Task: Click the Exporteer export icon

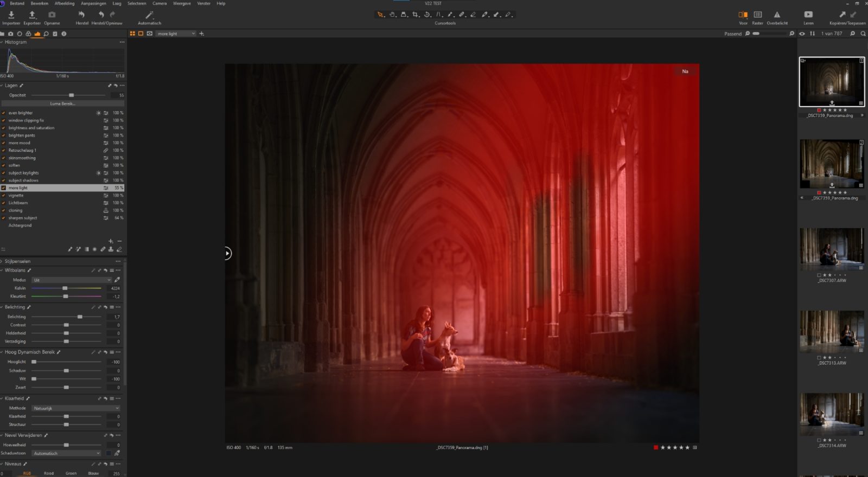Action: tap(32, 15)
